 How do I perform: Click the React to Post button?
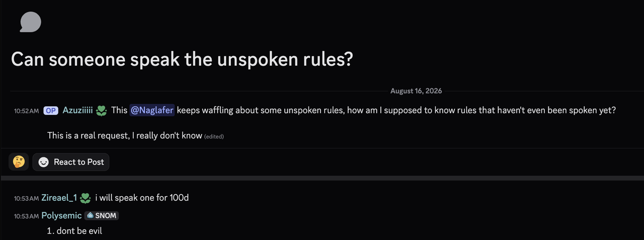pyautogui.click(x=71, y=162)
